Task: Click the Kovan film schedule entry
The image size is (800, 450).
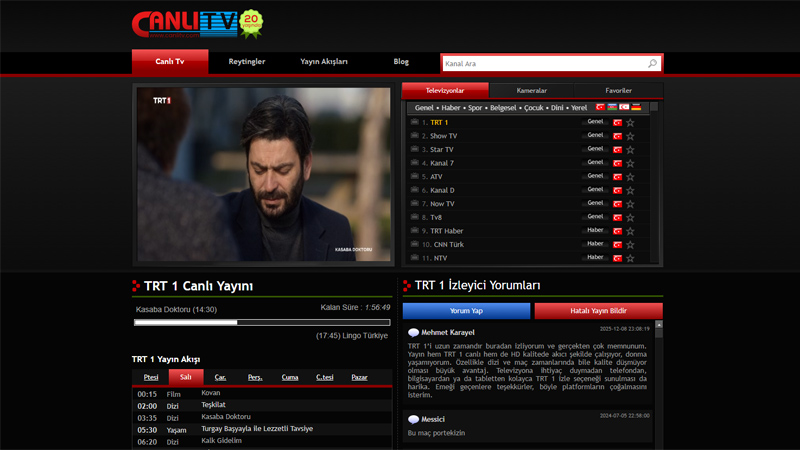Action: pyautogui.click(x=211, y=393)
